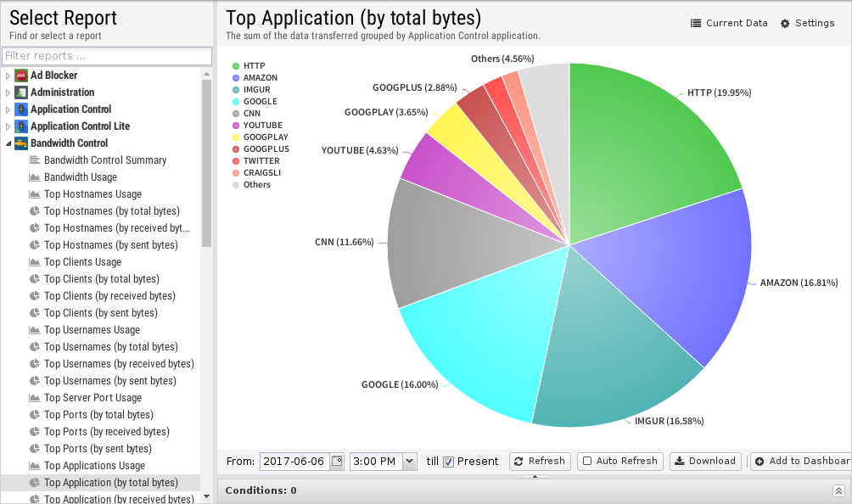This screenshot has width=852, height=504.
Task: Click the Administration category icon
Action: point(21,92)
